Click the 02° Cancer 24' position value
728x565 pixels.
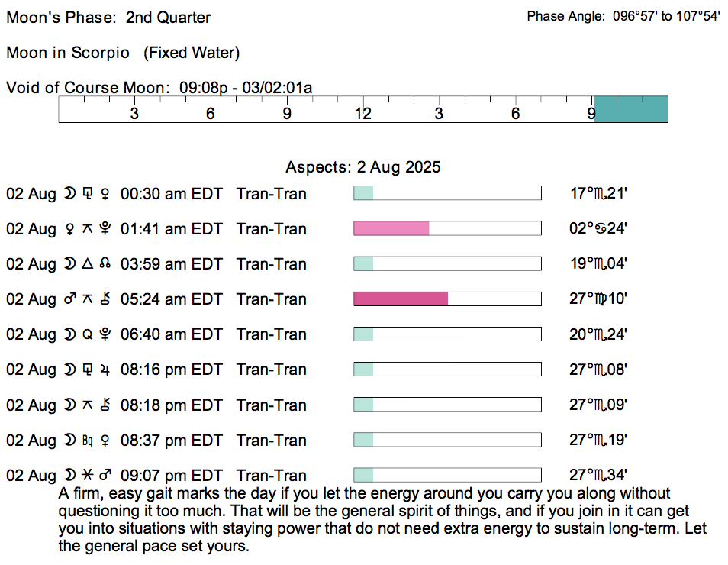(x=598, y=229)
